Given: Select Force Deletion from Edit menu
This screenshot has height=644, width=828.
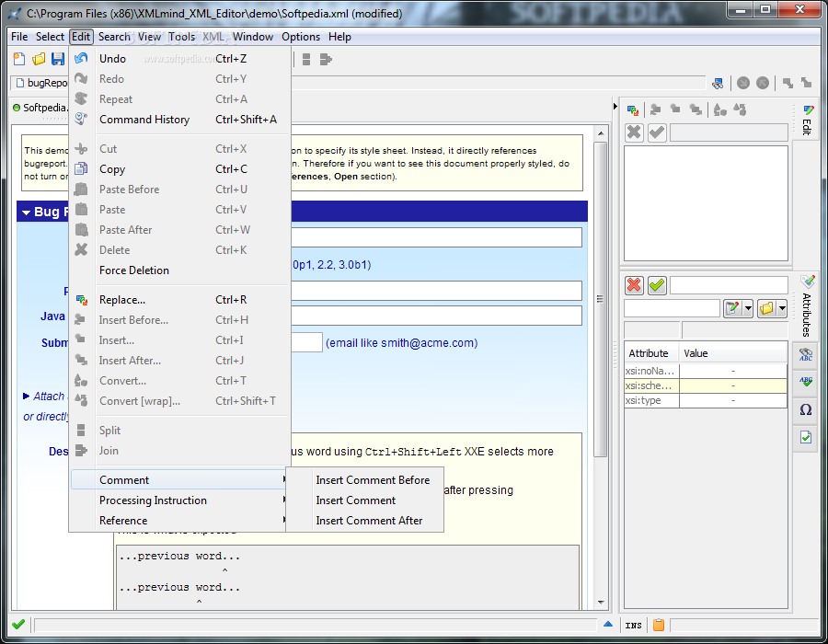Looking at the screenshot, I should [134, 270].
